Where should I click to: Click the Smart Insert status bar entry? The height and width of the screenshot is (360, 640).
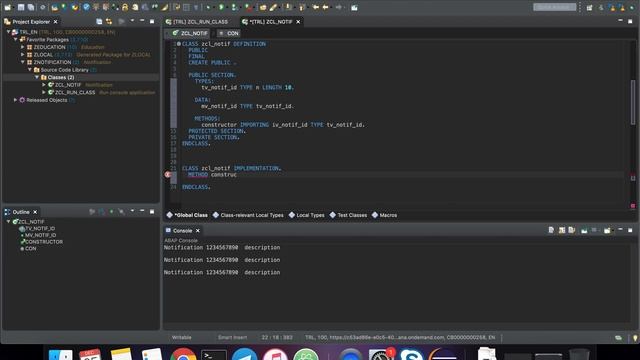coord(232,338)
